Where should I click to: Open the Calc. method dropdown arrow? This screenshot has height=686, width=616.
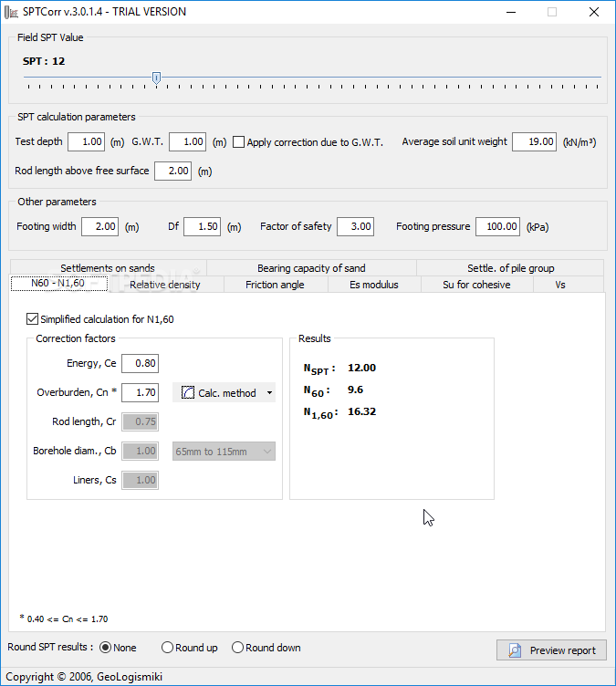coord(270,393)
